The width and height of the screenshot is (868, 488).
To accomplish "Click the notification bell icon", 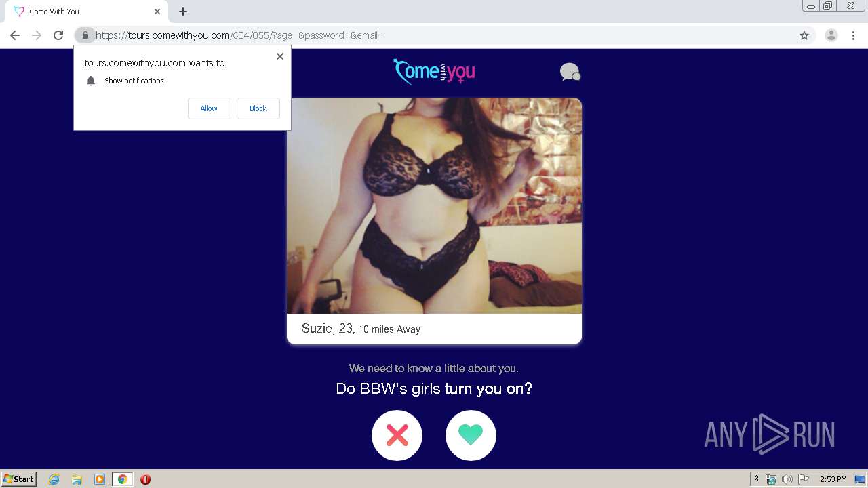I will pyautogui.click(x=91, y=81).
